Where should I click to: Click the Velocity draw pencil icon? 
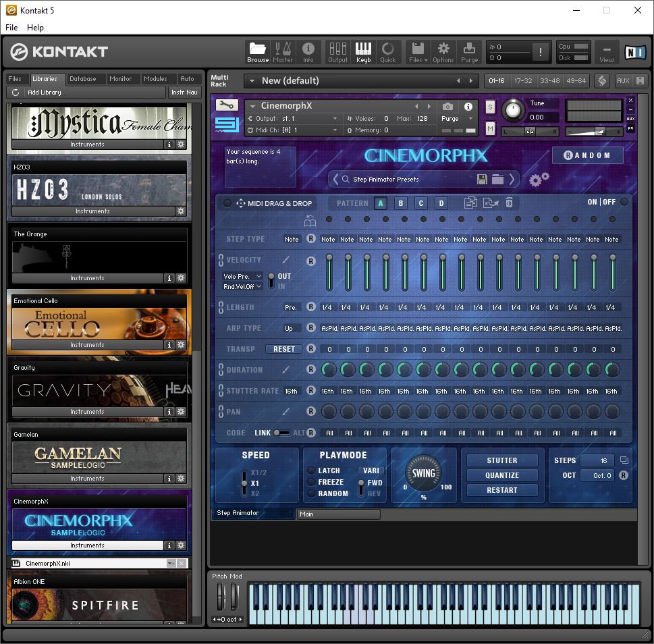coord(285,260)
